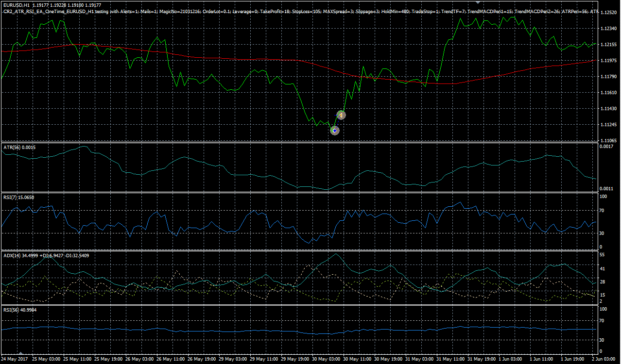Select the RSI(56) 40.9984 indicator label
This screenshot has height=364, width=621.
tap(20, 310)
